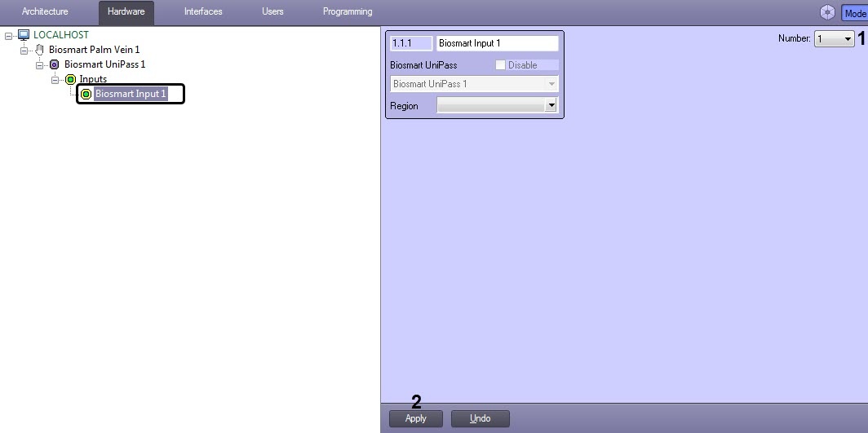The image size is (868, 433).
Task: Select Biosmart Input 1 in the tree
Action: pos(131,94)
